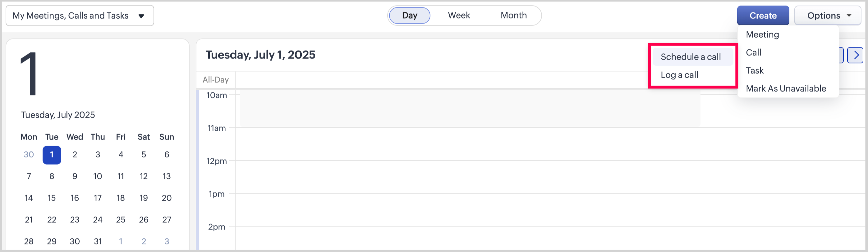Select Log a call option
This screenshot has width=868, height=252.
(x=679, y=75)
